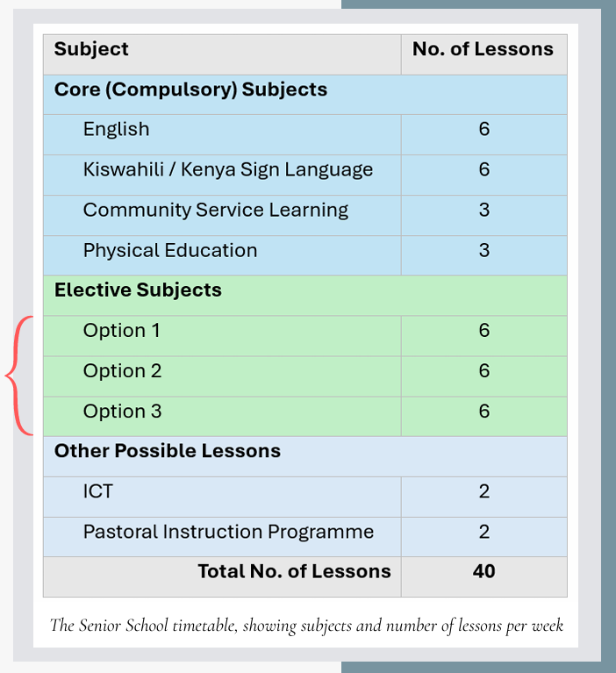Select the total value 40
This screenshot has width=616, height=673.
pos(483,571)
